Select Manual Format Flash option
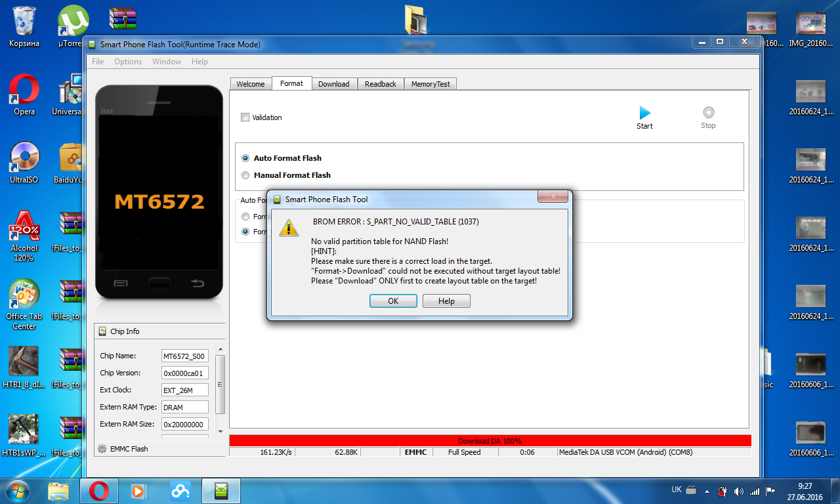The height and width of the screenshot is (504, 840). coord(245,175)
